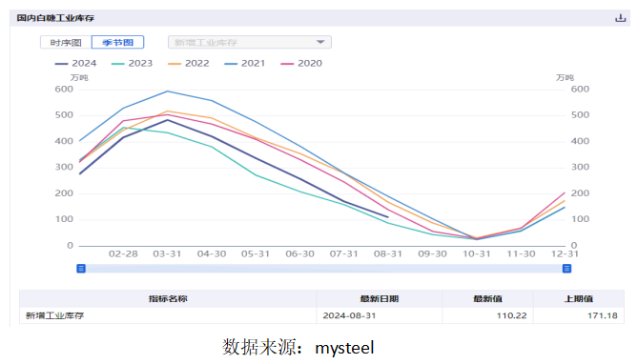Click the 指标名称 column header
The image size is (638, 364).
[x=168, y=299]
